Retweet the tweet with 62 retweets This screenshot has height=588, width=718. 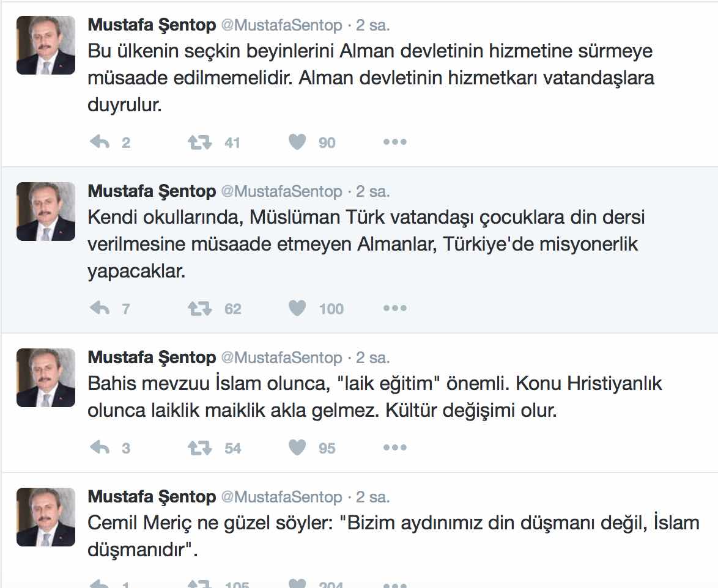click(x=199, y=309)
